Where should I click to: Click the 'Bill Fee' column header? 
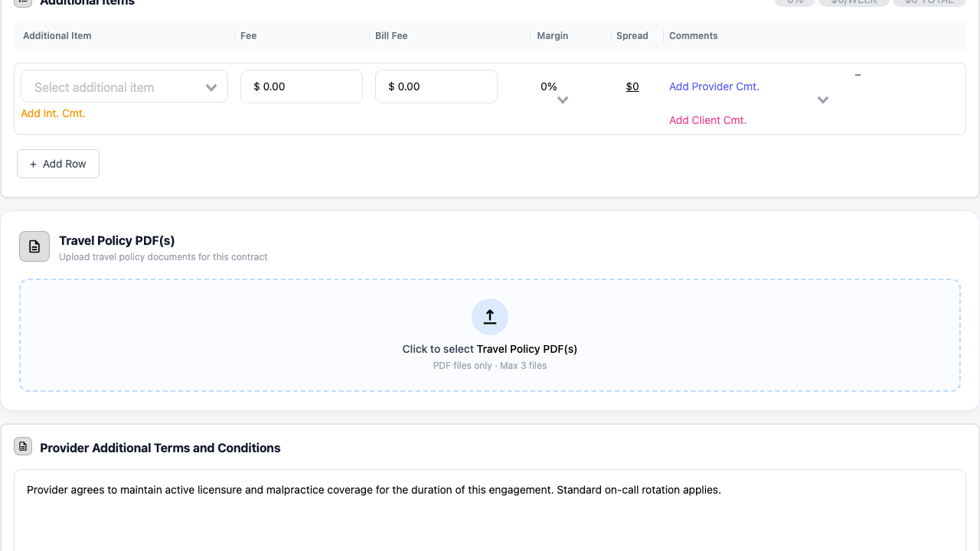click(391, 36)
